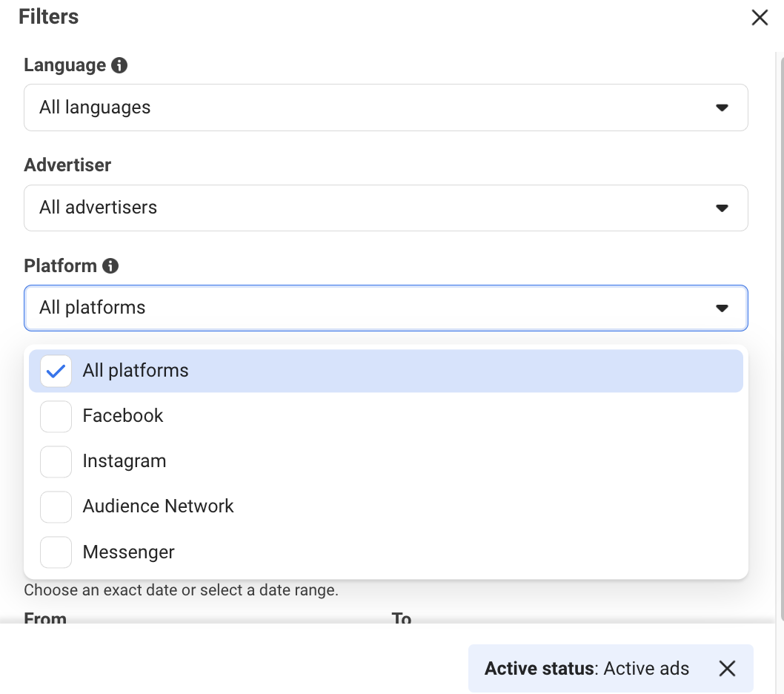The height and width of the screenshot is (694, 784).
Task: Check the Facebook platform checkbox
Action: tap(55, 416)
